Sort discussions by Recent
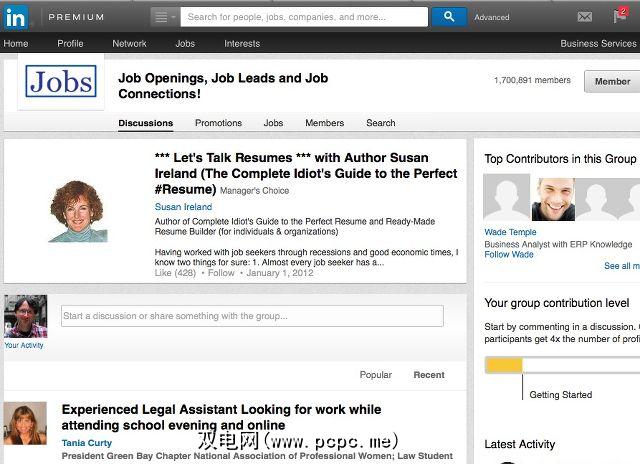This screenshot has width=640, height=464. (429, 375)
